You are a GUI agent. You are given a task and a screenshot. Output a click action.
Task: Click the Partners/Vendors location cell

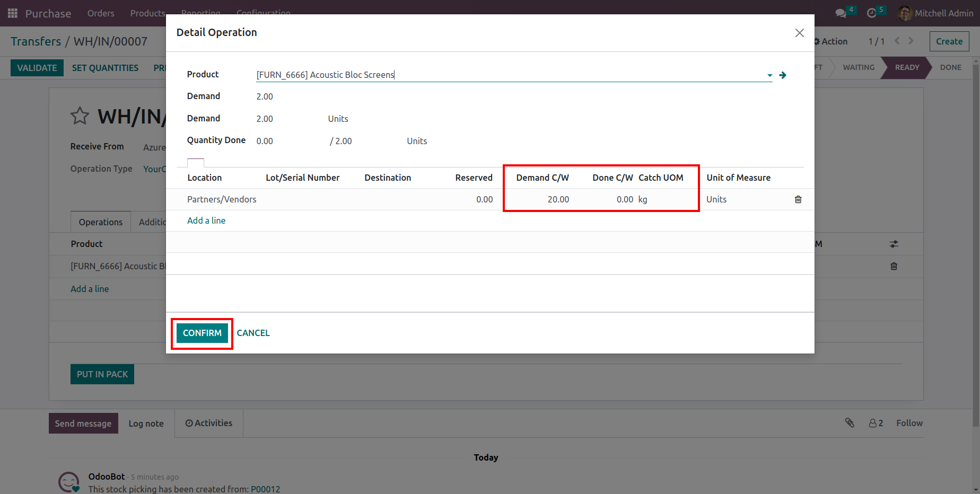(222, 199)
